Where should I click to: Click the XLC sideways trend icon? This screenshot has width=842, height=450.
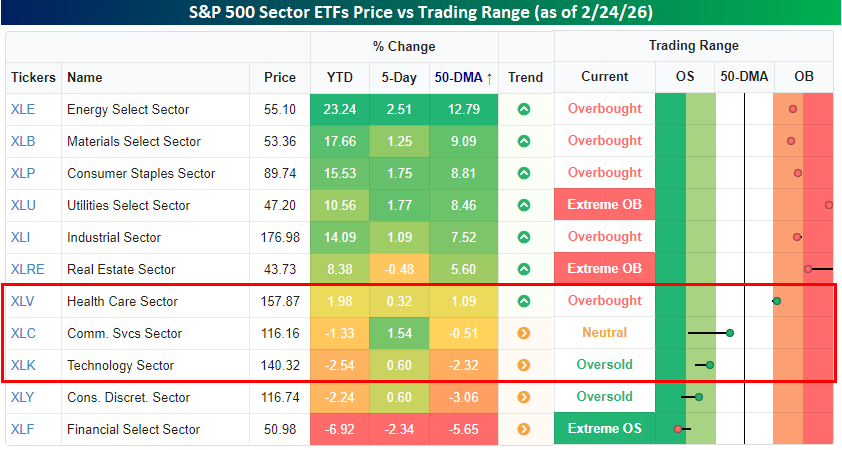(524, 333)
